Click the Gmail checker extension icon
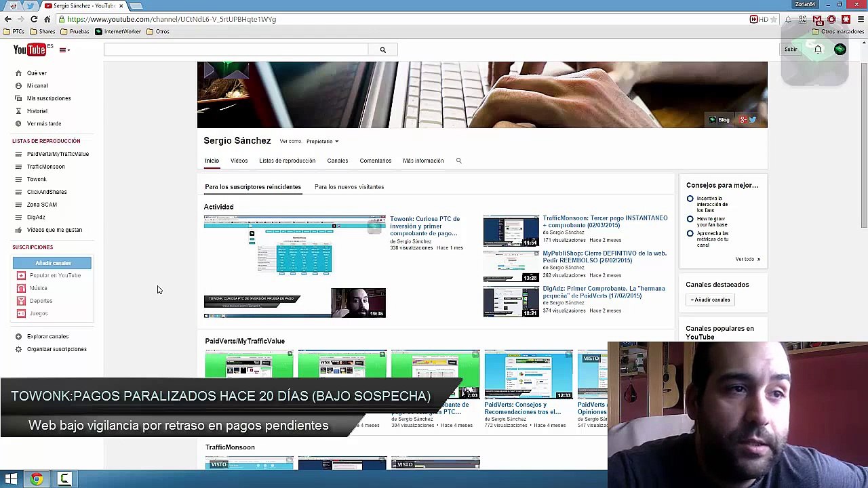This screenshot has height=488, width=868. [817, 19]
